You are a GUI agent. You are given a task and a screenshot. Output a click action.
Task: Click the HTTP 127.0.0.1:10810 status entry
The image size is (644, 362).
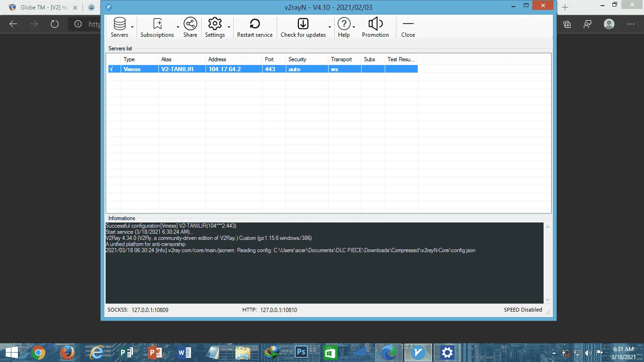270,310
